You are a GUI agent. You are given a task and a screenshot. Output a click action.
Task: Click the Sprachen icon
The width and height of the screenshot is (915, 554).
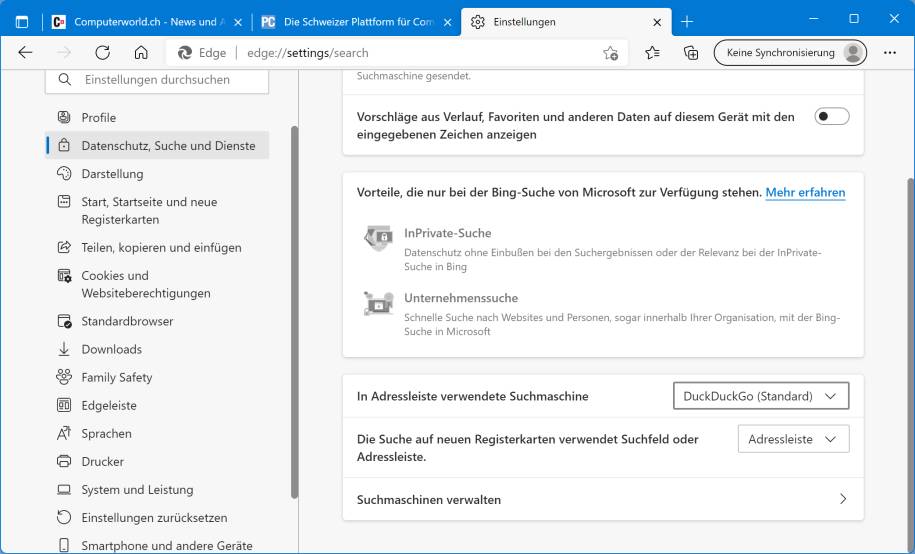pyautogui.click(x=64, y=433)
